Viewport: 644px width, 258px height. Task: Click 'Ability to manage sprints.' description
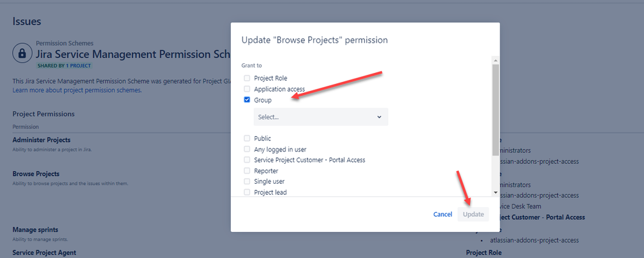coord(40,239)
